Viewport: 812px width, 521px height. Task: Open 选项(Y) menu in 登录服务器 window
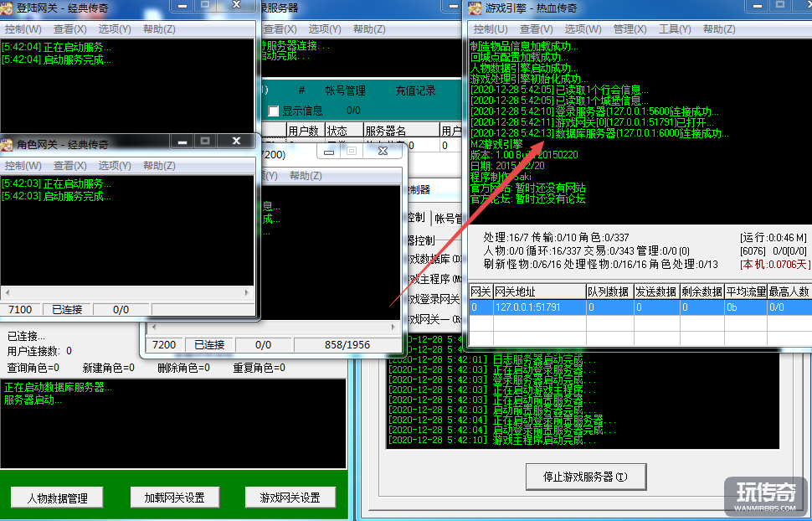325,29
